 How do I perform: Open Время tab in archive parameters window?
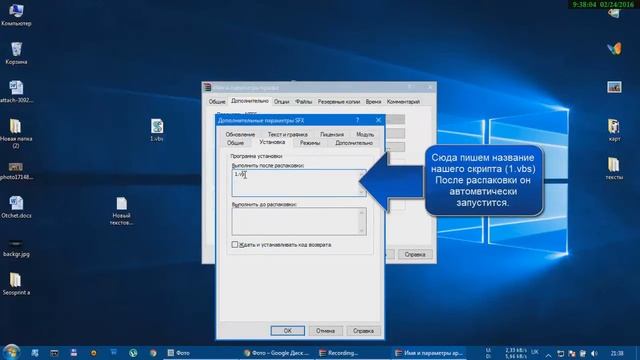tap(373, 102)
